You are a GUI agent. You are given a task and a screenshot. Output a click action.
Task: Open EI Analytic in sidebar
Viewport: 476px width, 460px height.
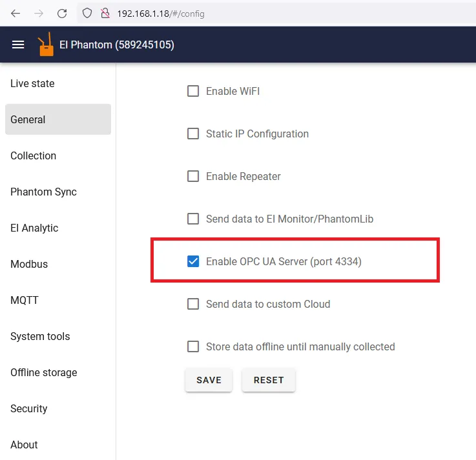click(x=58, y=228)
